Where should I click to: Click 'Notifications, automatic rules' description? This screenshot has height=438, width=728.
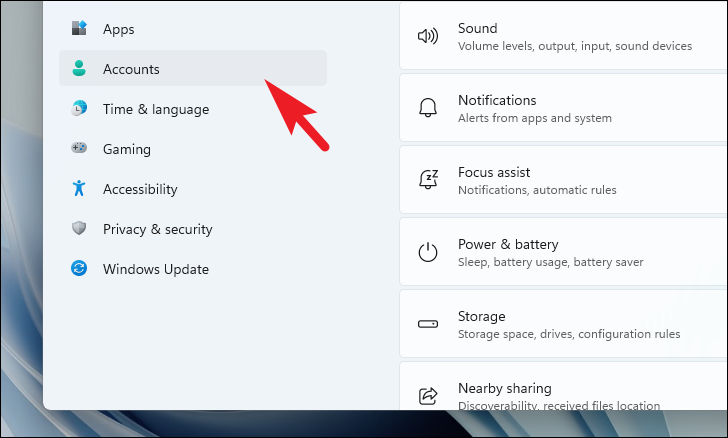pos(537,190)
